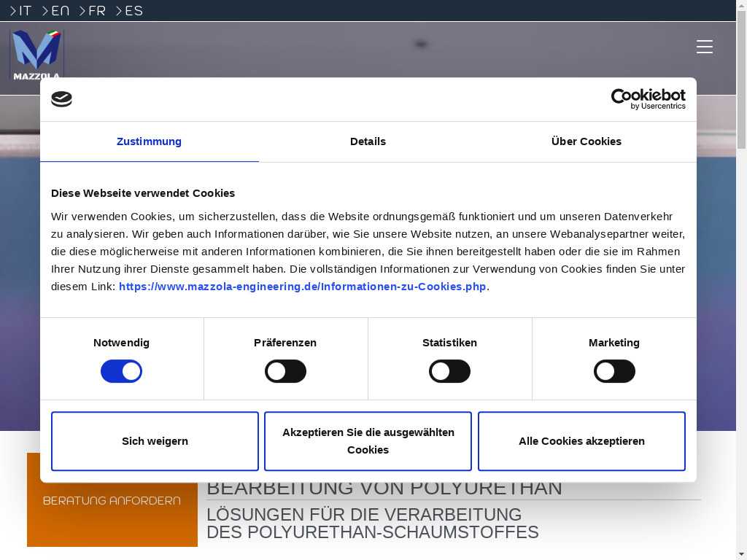Screen dimensions: 747x560
Task: Open the Cookiebot by Usercentrics logo
Action: (x=648, y=99)
